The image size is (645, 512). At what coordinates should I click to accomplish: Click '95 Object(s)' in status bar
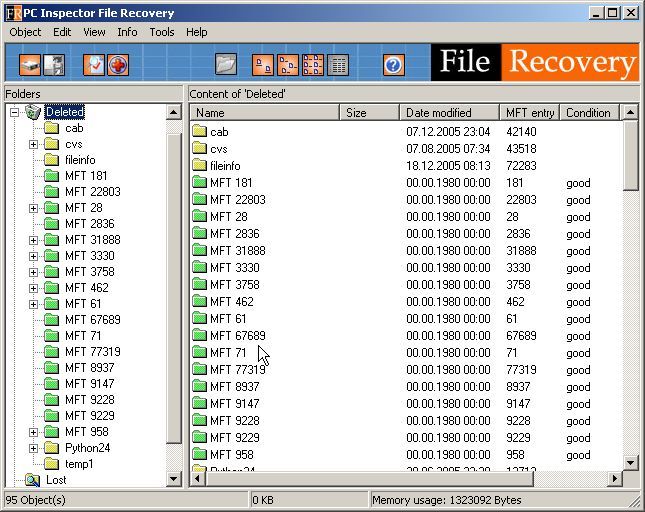(36, 500)
